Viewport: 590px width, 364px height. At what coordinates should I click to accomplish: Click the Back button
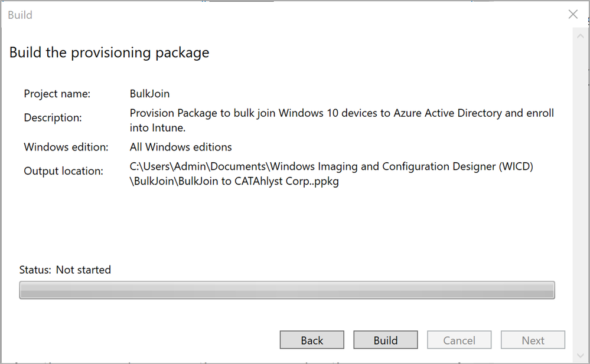pos(312,340)
